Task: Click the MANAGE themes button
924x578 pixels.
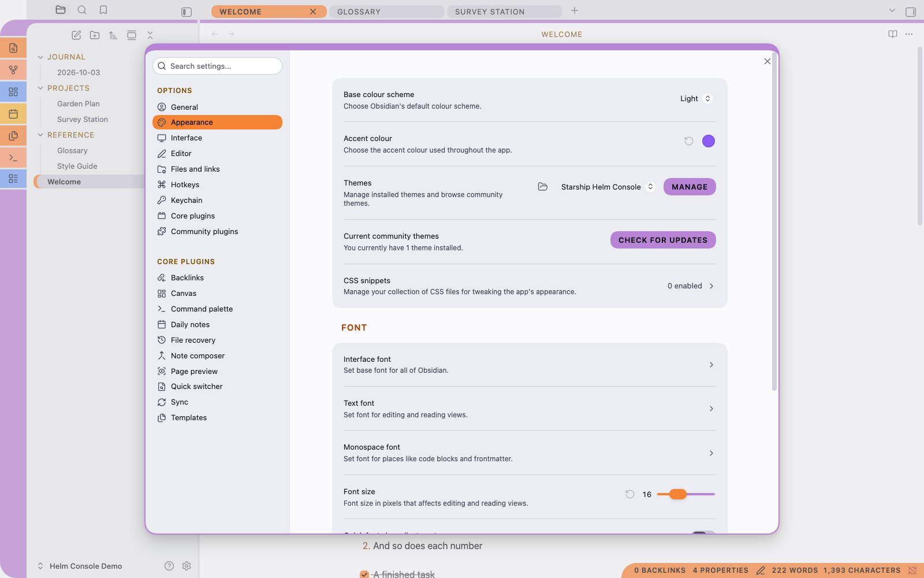Action: click(x=690, y=187)
